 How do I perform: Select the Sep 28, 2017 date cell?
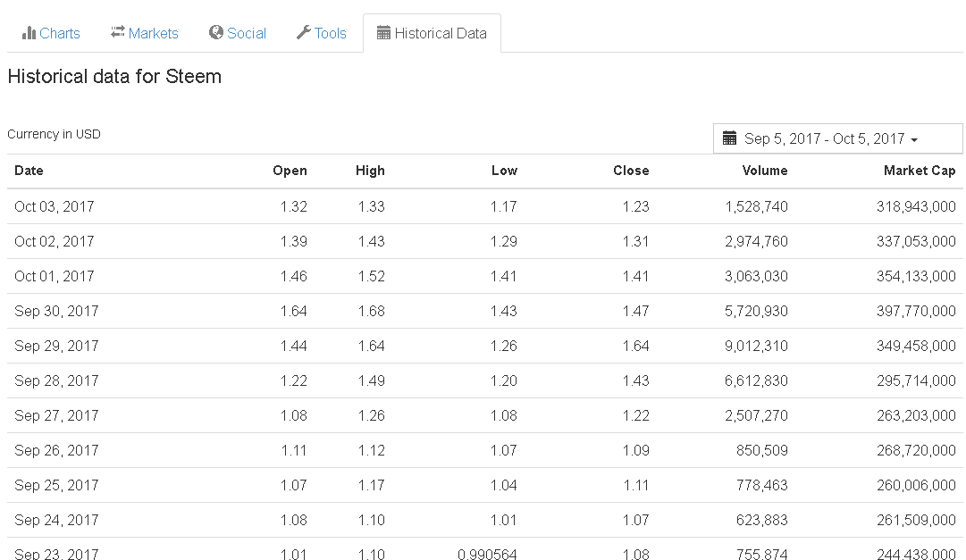point(56,380)
